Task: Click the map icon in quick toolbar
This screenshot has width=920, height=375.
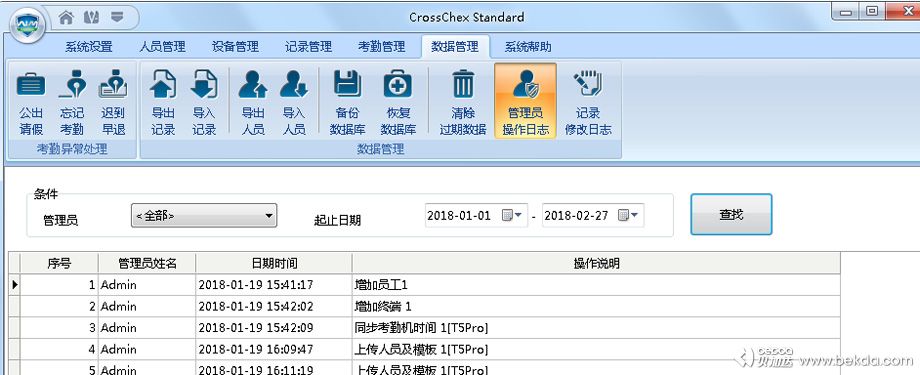Action: 92,18
